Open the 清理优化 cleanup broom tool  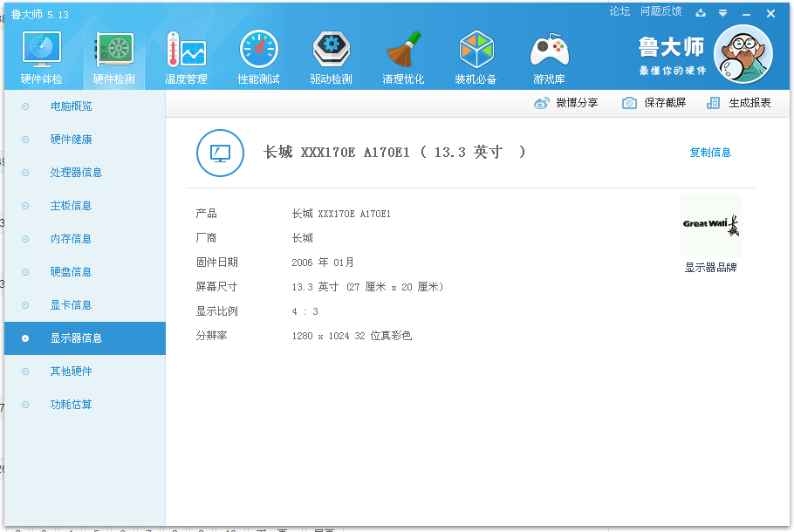[404, 58]
